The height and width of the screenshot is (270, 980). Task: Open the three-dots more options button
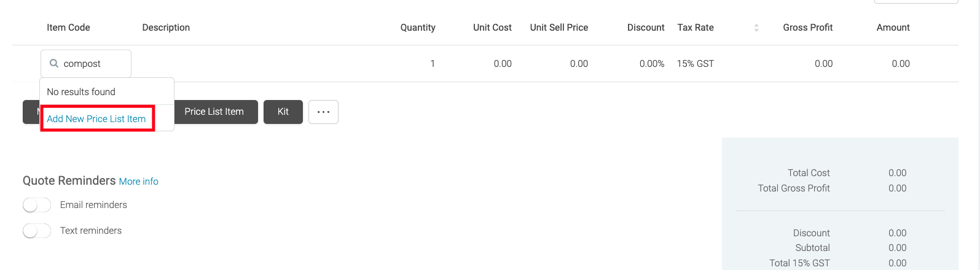point(323,112)
